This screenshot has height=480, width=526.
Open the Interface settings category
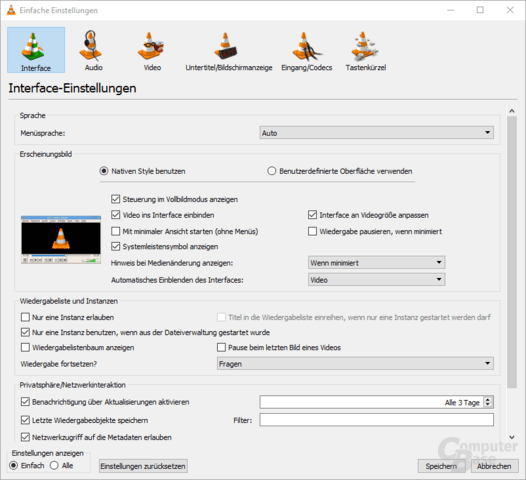(x=36, y=50)
